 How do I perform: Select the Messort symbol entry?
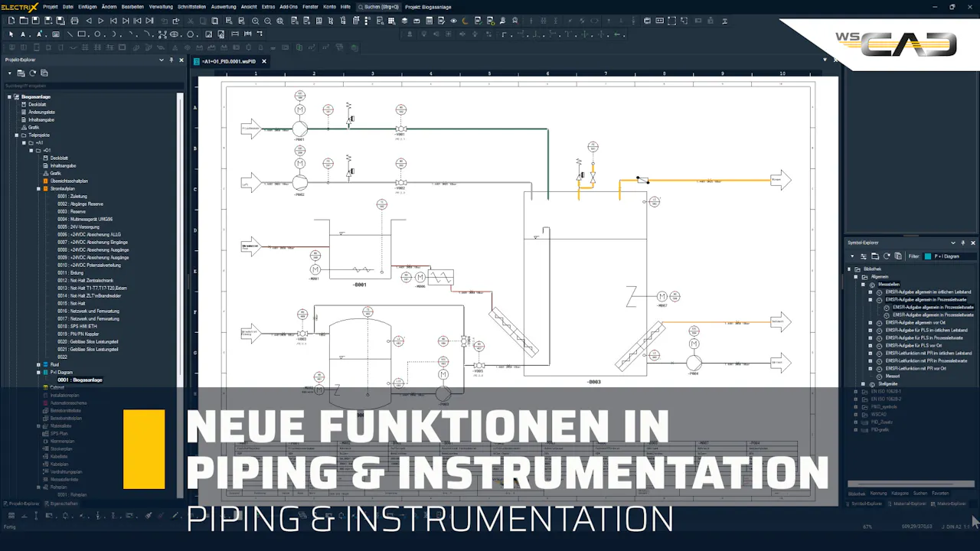[x=893, y=376]
